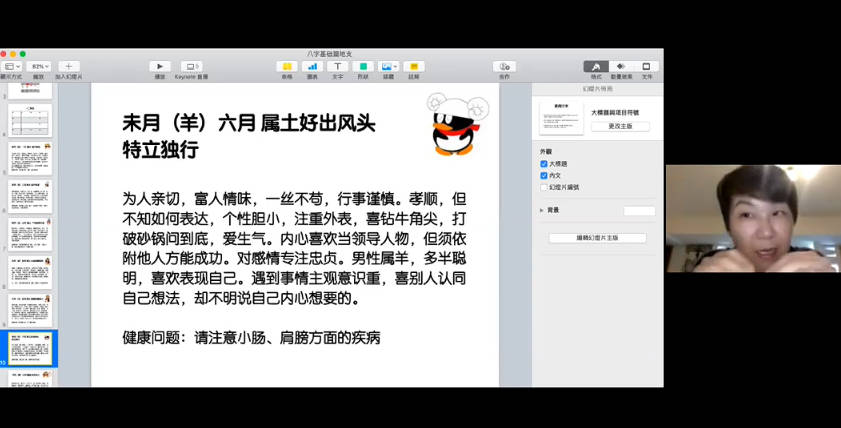Image resolution: width=841 pixels, height=428 pixels.
Task: Switch to the Animate inspector tab
Action: pos(621,66)
